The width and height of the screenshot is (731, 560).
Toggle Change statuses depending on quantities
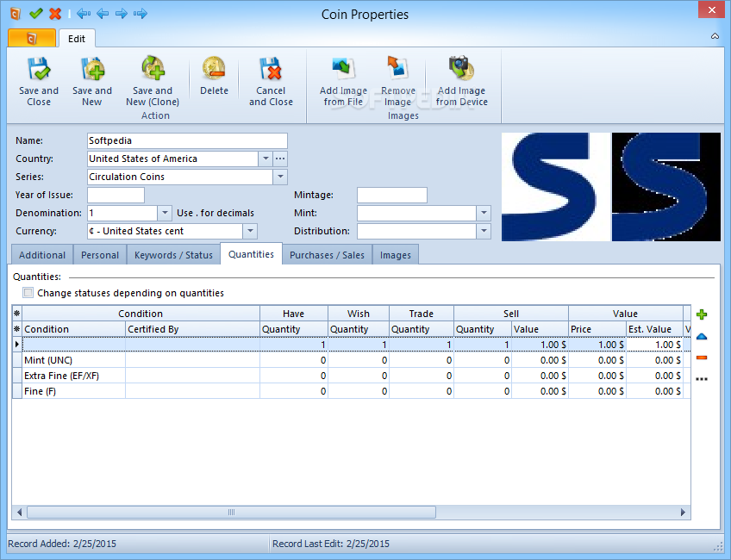pos(28,293)
